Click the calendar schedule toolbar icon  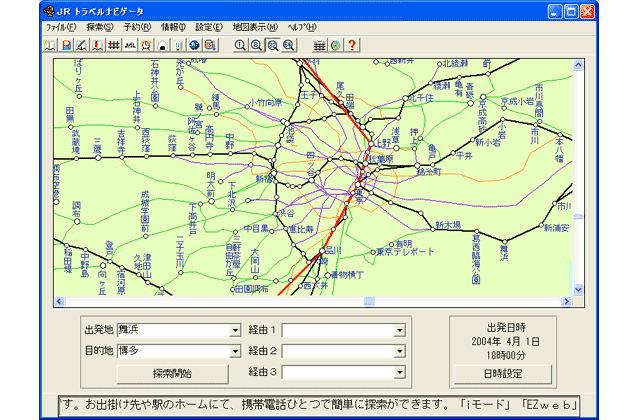pyautogui.click(x=210, y=45)
